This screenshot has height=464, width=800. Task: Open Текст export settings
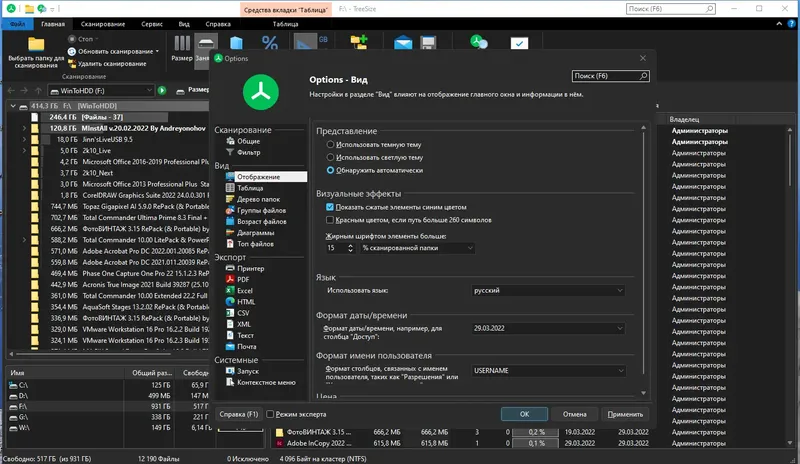(x=245, y=335)
